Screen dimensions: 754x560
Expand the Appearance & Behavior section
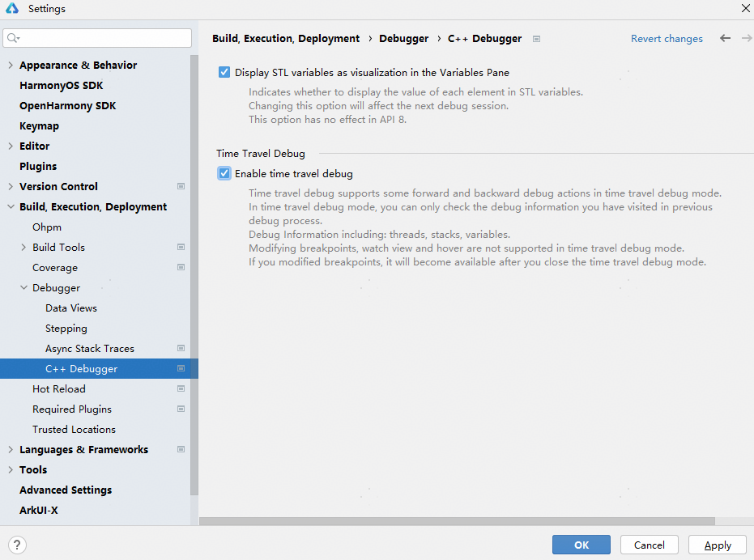tap(10, 65)
